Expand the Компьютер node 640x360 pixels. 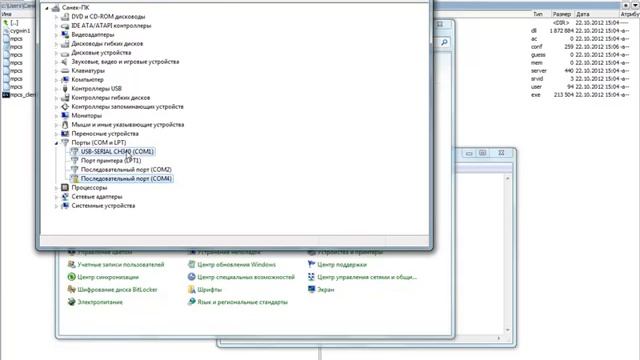[x=56, y=80]
